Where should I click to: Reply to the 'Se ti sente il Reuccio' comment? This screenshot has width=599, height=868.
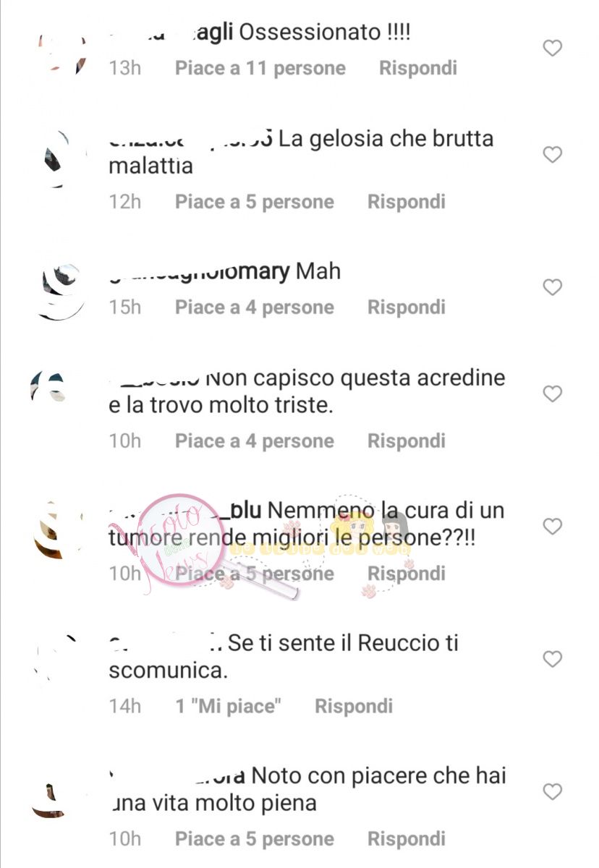354,706
